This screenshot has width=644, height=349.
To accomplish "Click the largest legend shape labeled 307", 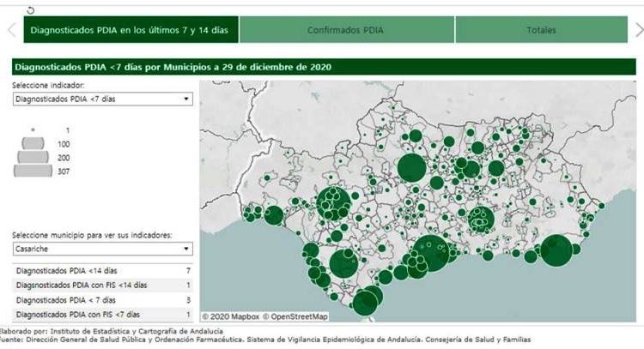I will 33,171.
